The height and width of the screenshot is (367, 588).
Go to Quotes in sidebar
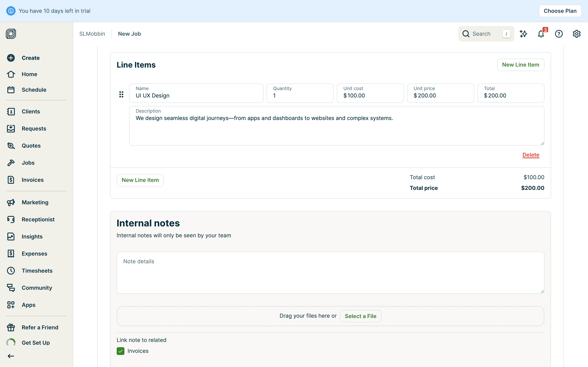(x=31, y=146)
